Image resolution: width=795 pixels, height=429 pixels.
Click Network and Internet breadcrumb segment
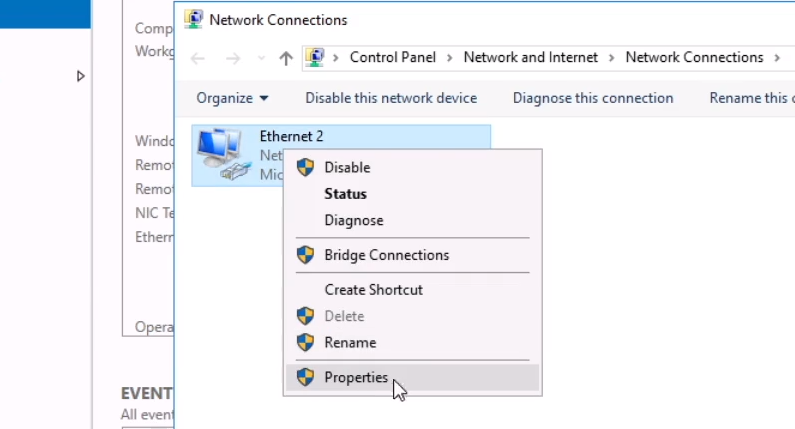(x=530, y=58)
